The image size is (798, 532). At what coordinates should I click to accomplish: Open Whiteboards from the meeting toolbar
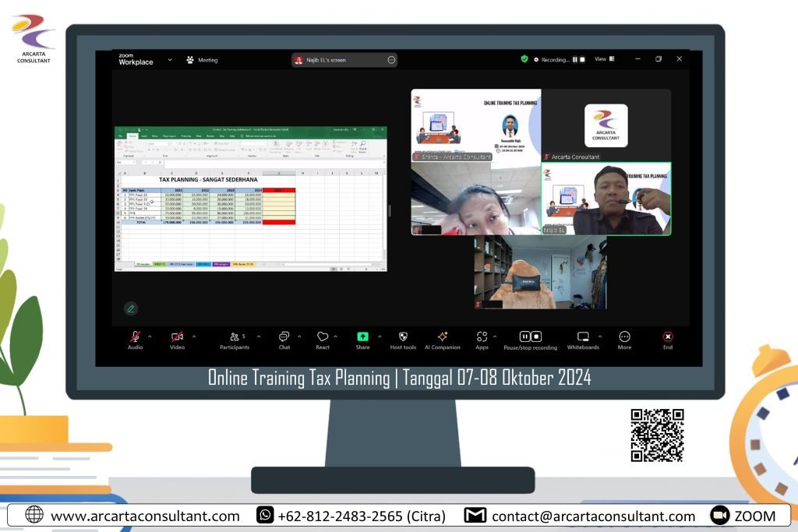pyautogui.click(x=583, y=338)
